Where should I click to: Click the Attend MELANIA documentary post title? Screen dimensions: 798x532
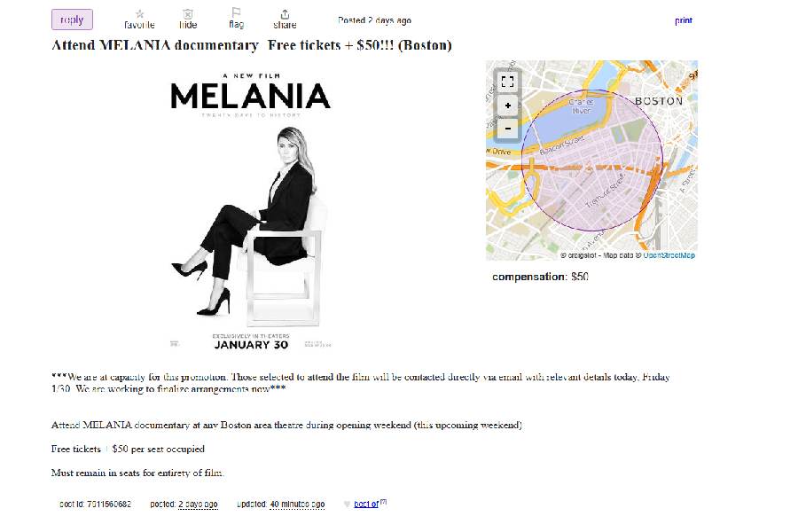(251, 45)
